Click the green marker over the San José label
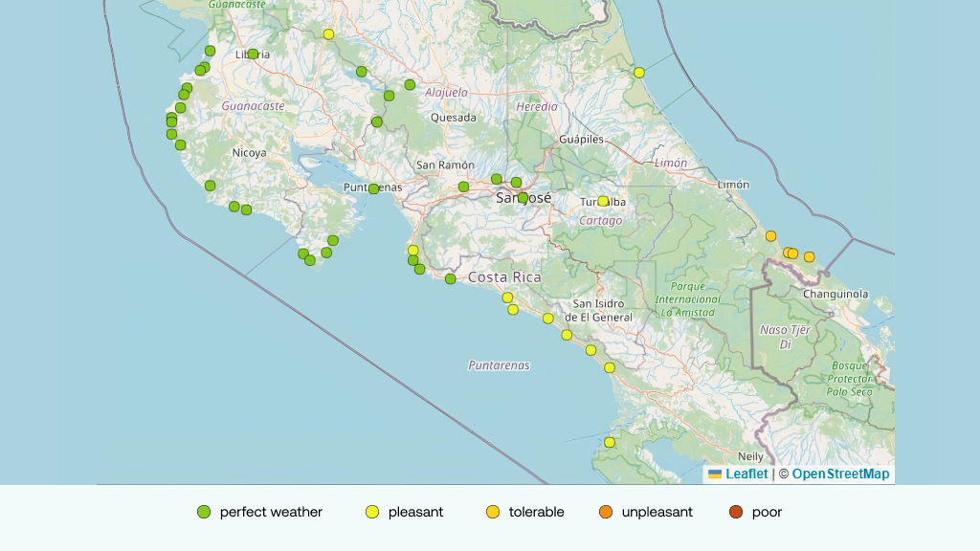Screen dimensions: 980x551 coord(523,198)
